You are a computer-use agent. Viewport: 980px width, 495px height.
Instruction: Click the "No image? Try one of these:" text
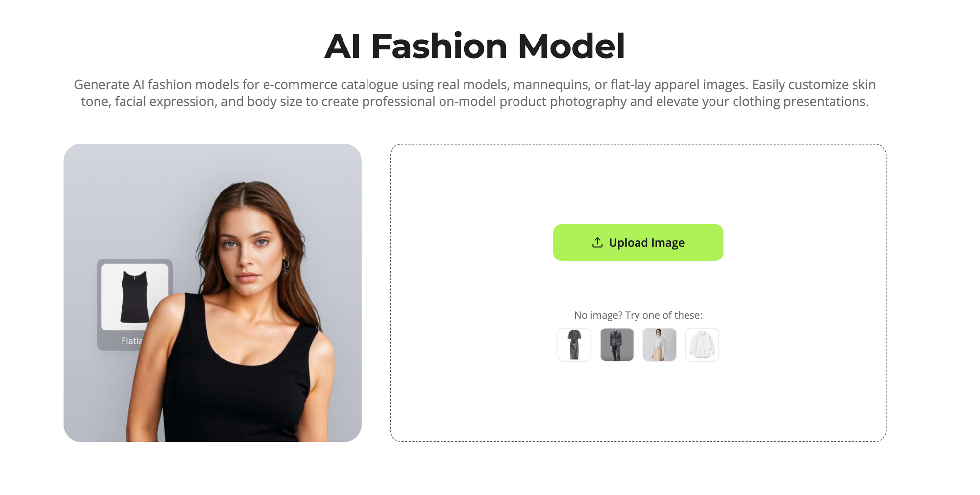coord(638,315)
